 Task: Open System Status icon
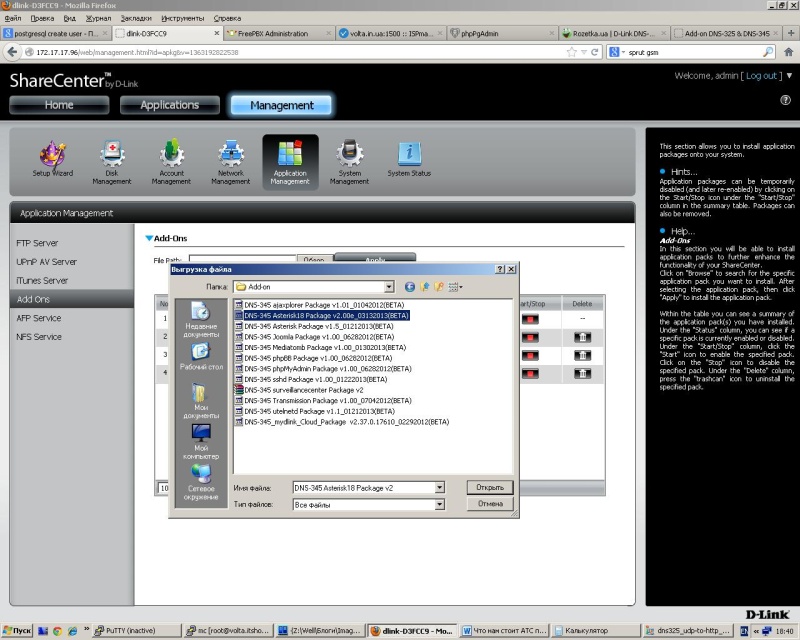(x=409, y=159)
